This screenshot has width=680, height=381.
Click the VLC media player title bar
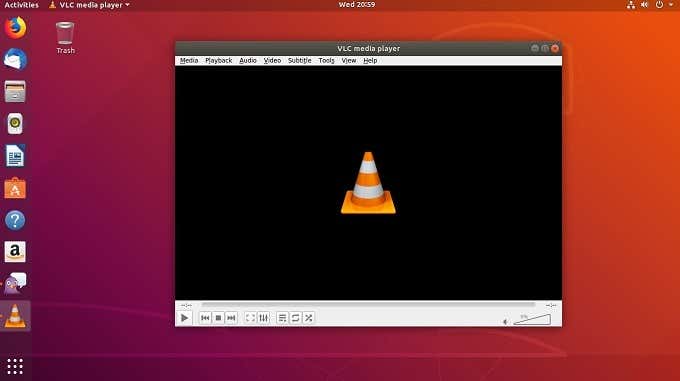click(x=368, y=49)
